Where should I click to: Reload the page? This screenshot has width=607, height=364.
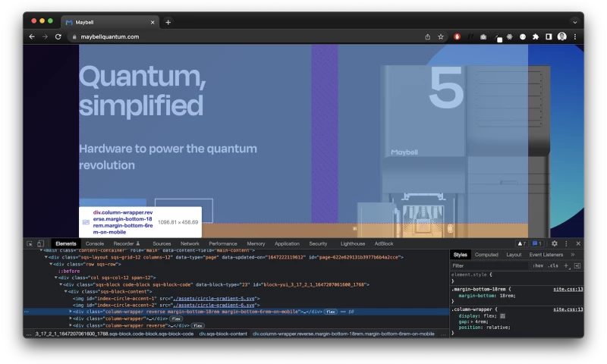point(58,36)
